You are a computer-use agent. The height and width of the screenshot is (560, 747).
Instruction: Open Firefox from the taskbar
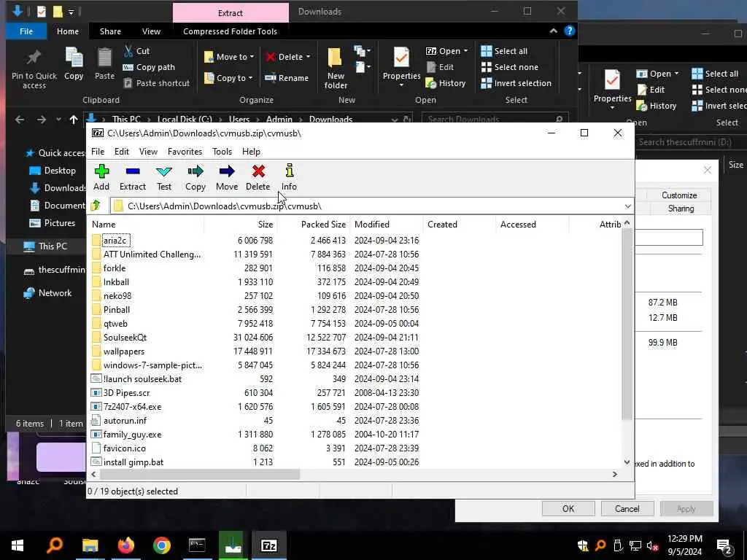125,545
